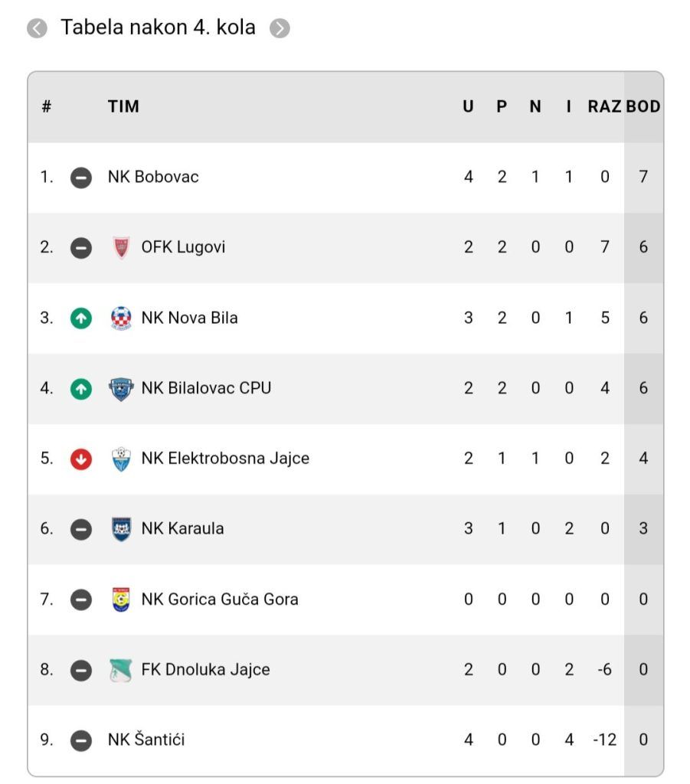
Task: Click the OFK Lugovi club crest
Action: pyautogui.click(x=121, y=247)
